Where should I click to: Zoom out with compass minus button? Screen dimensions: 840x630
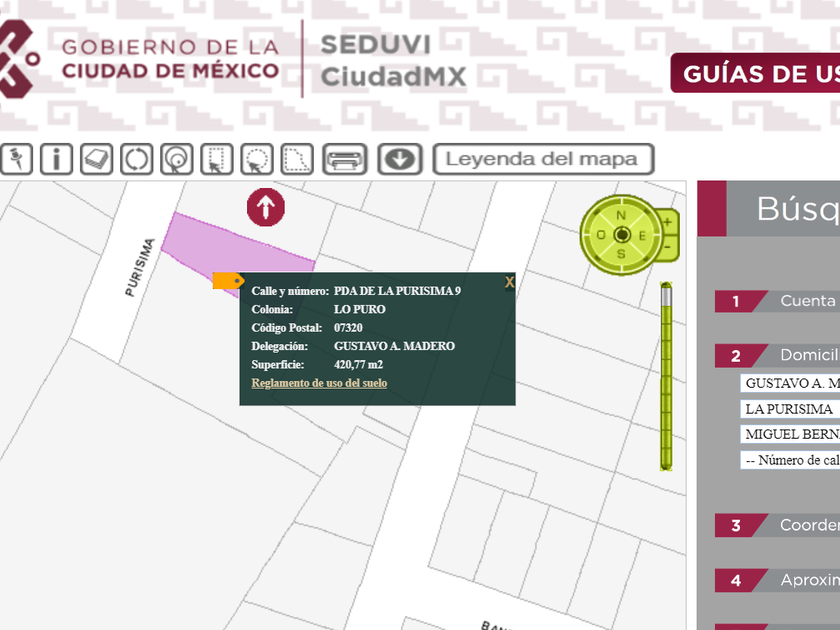pyautogui.click(x=668, y=247)
